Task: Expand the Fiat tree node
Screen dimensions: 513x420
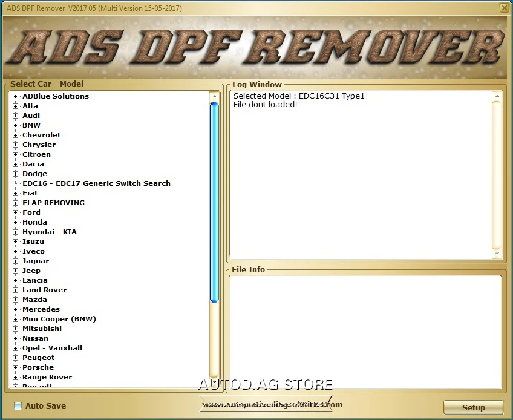Action: [x=15, y=193]
